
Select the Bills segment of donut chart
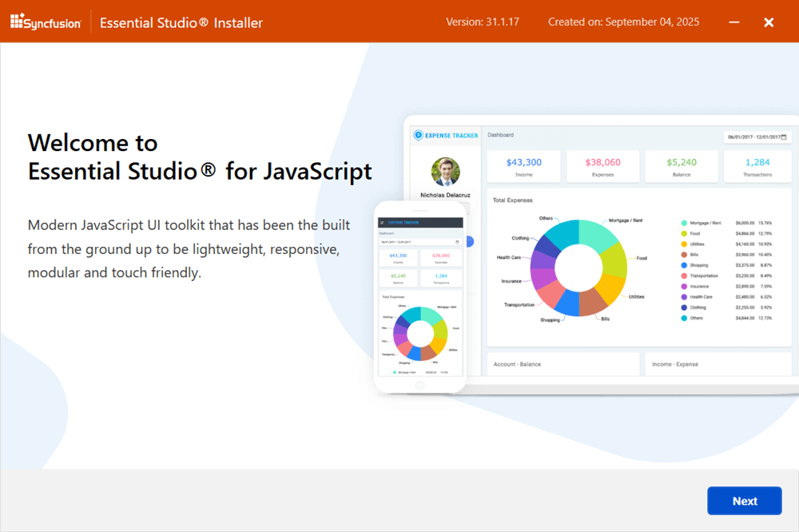(x=593, y=300)
